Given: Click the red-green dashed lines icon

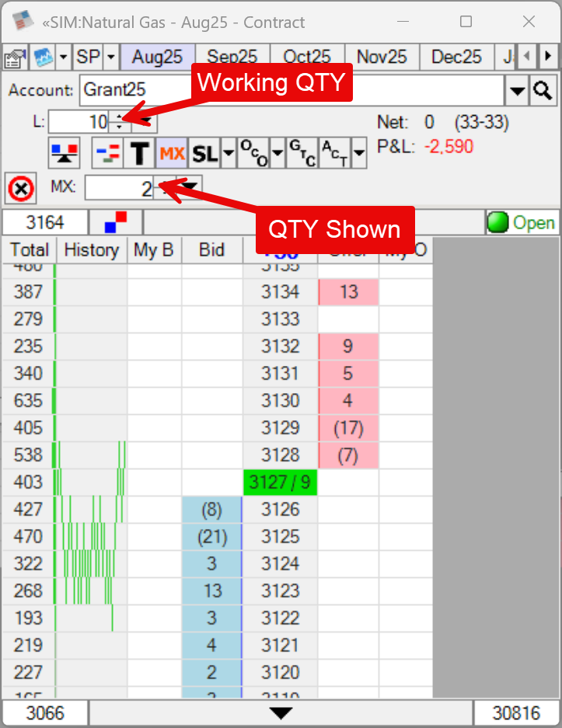Looking at the screenshot, I should point(107,153).
